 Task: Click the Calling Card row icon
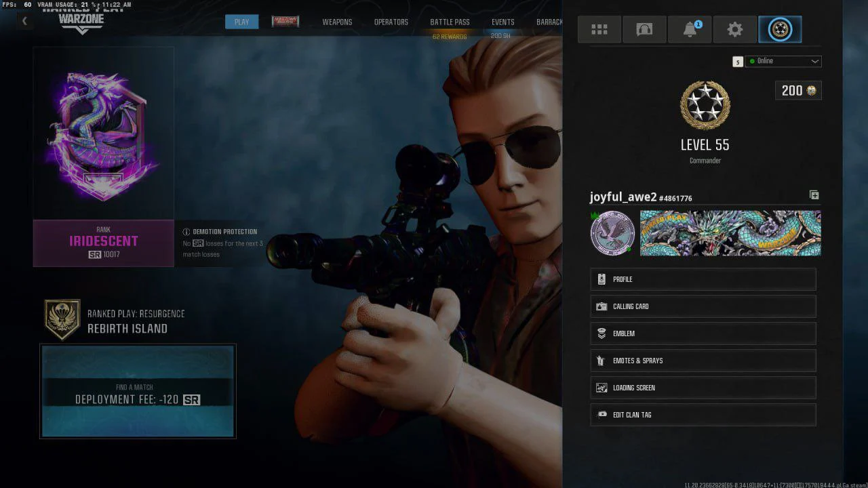601,306
